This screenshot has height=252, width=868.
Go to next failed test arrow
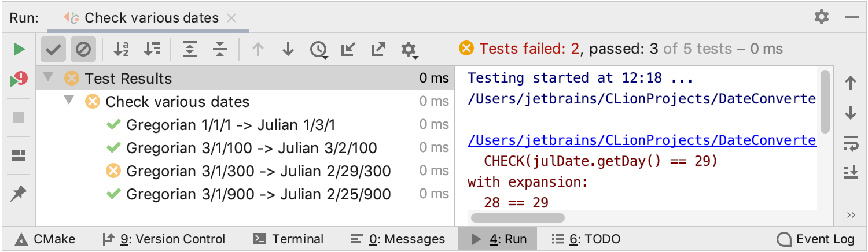pos(288,50)
